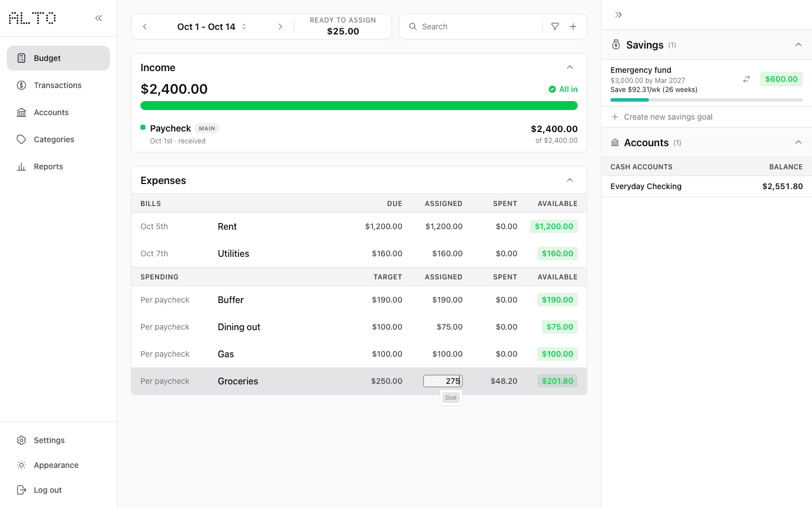Viewport: 812px width, 508px height.
Task: Click Log out
Action: click(x=58, y=490)
